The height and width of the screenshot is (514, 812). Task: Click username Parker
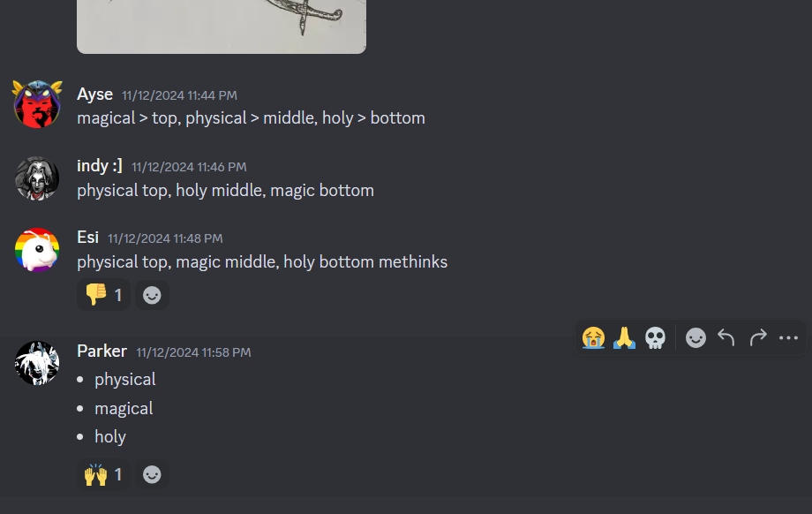(102, 351)
